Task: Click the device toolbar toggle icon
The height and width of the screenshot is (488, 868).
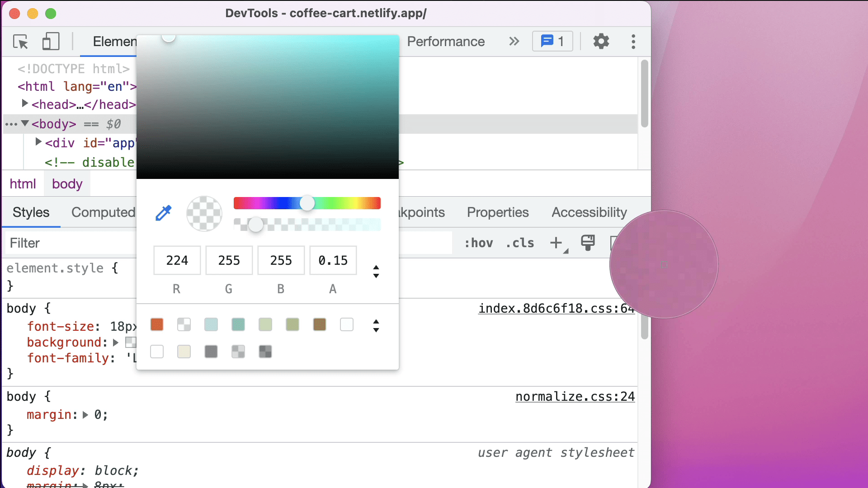Action: coord(51,41)
